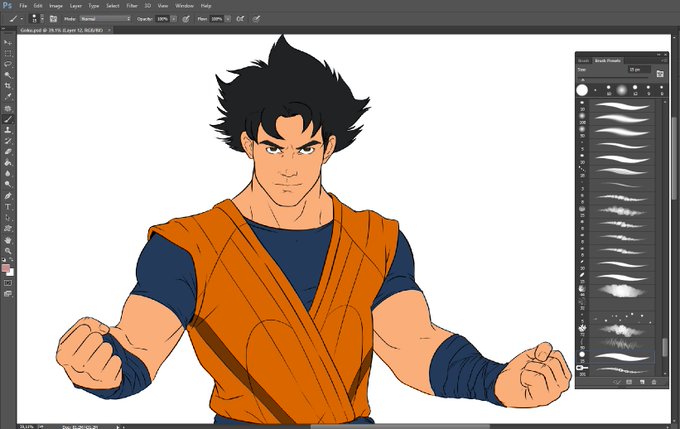680x429 pixels.
Task: Open the Layer menu
Action: (76, 6)
